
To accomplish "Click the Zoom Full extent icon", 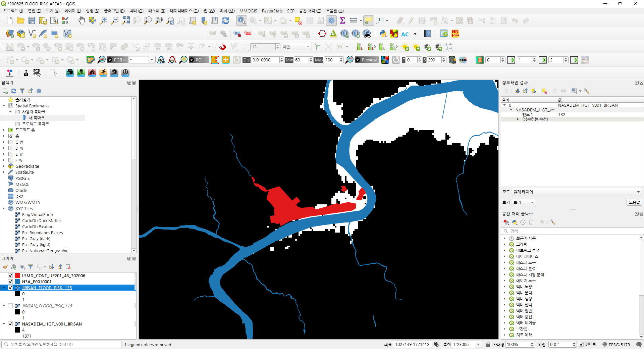I will point(126,21).
